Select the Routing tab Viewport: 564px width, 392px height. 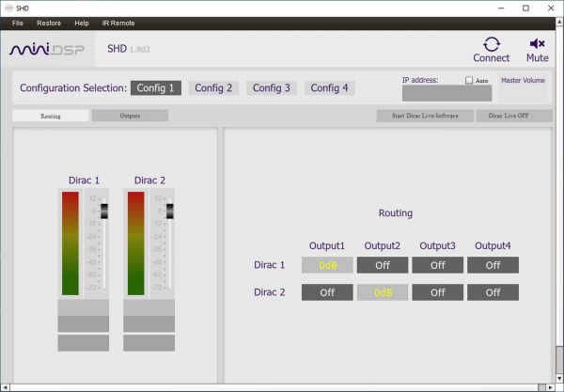click(51, 116)
